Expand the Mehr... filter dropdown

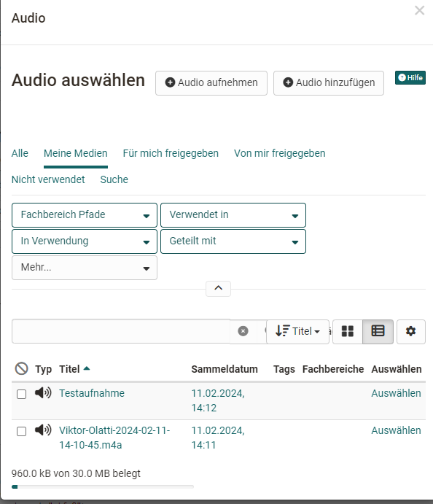pos(85,268)
